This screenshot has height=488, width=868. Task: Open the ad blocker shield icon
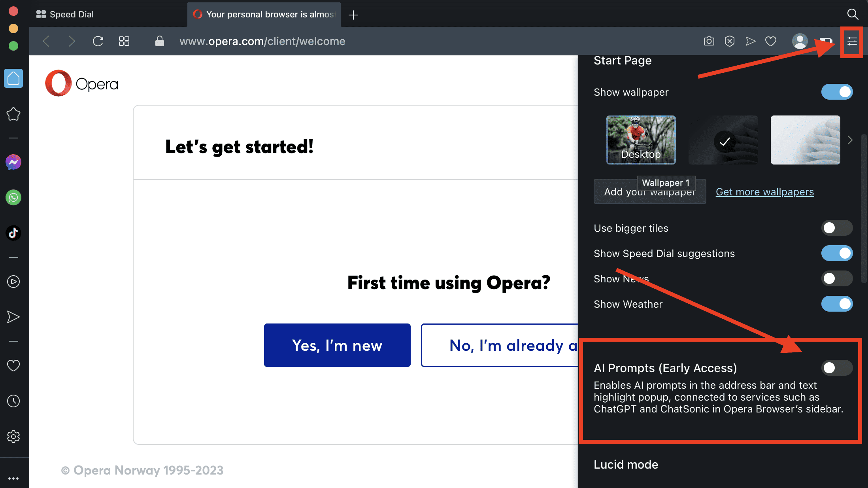point(729,41)
